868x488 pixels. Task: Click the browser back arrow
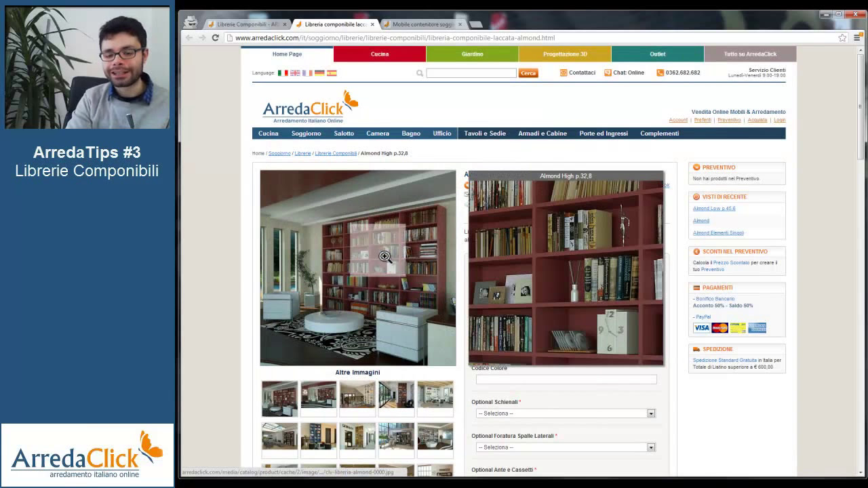click(189, 38)
